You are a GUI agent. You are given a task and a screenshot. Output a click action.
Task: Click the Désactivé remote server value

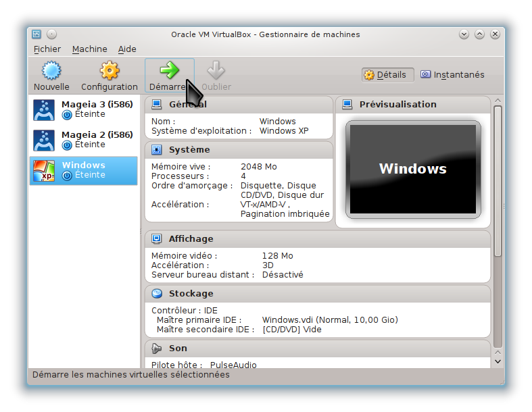[283, 275]
